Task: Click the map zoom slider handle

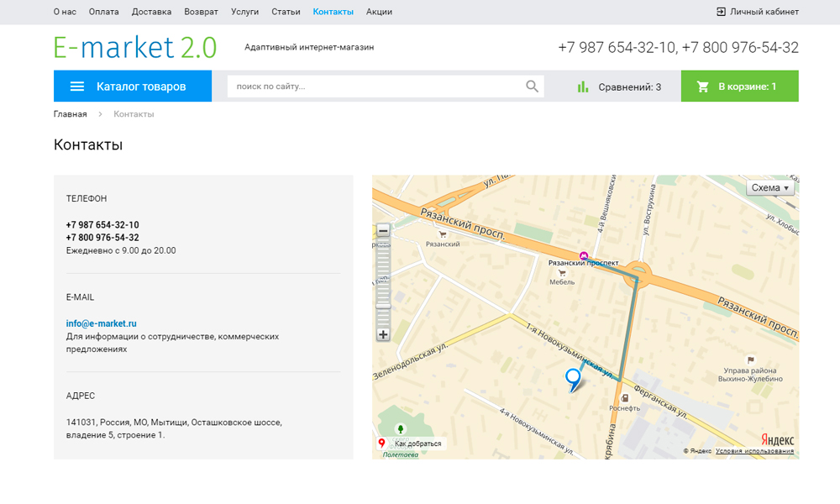Action: 383,306
